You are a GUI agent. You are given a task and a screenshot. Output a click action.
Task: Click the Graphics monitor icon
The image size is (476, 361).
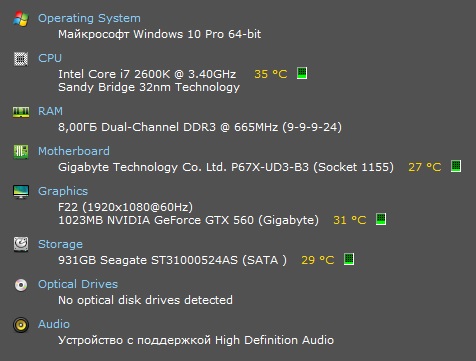(x=21, y=192)
